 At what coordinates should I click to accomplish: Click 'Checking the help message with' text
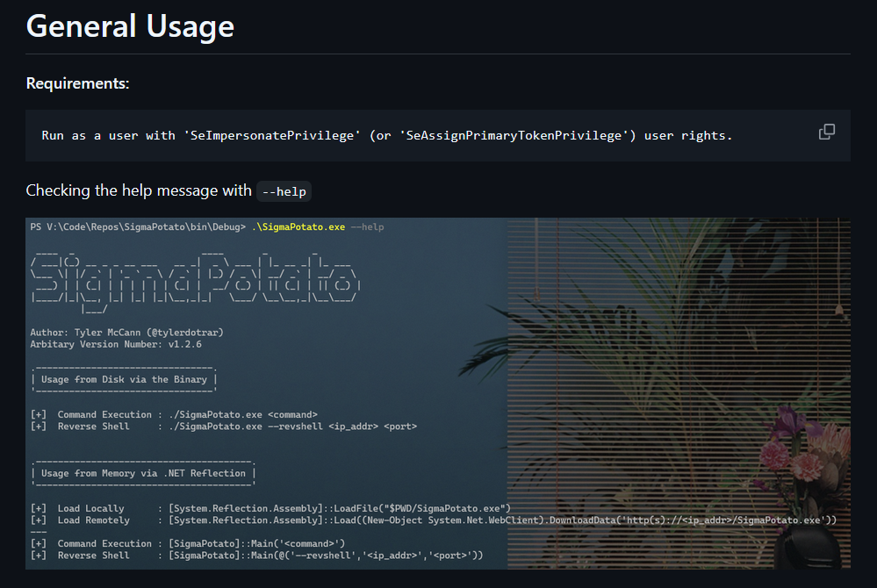(x=139, y=190)
